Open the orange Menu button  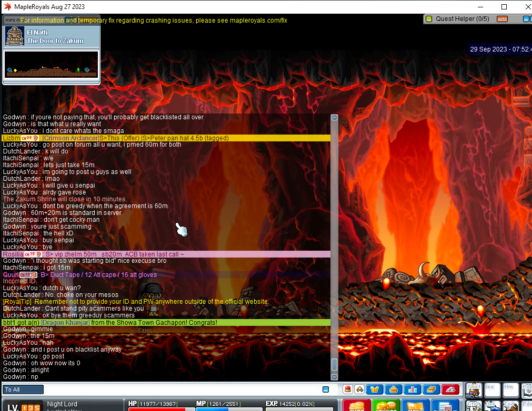coord(416,406)
